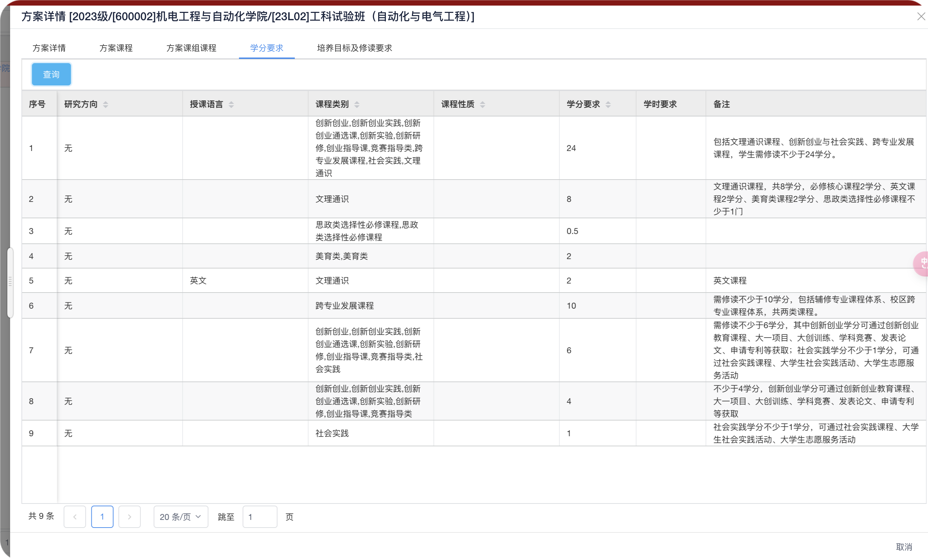Click the 查询 query button
The image size is (928, 560).
click(51, 74)
